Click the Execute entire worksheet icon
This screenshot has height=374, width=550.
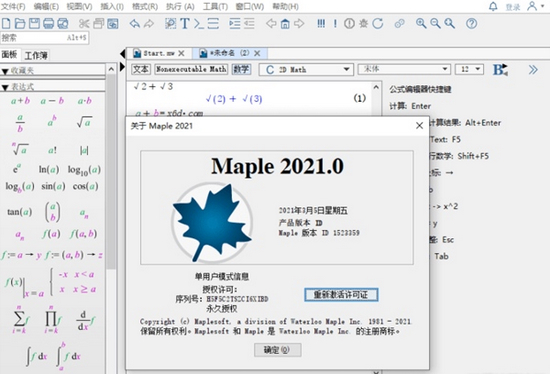pyautogui.click(x=321, y=24)
